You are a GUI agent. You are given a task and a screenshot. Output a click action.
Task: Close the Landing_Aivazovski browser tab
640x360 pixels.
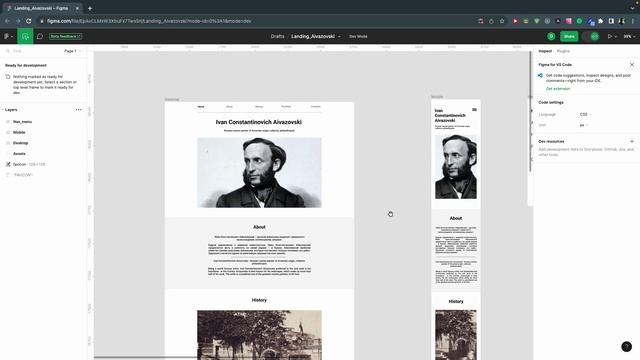[77, 8]
